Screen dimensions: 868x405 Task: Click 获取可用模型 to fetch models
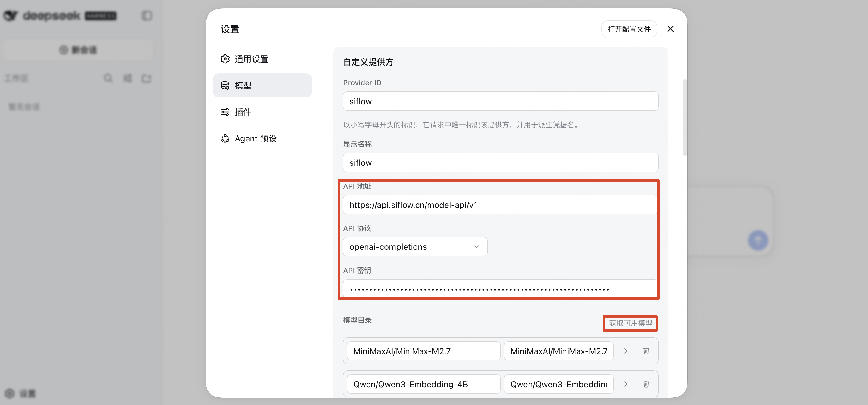630,323
